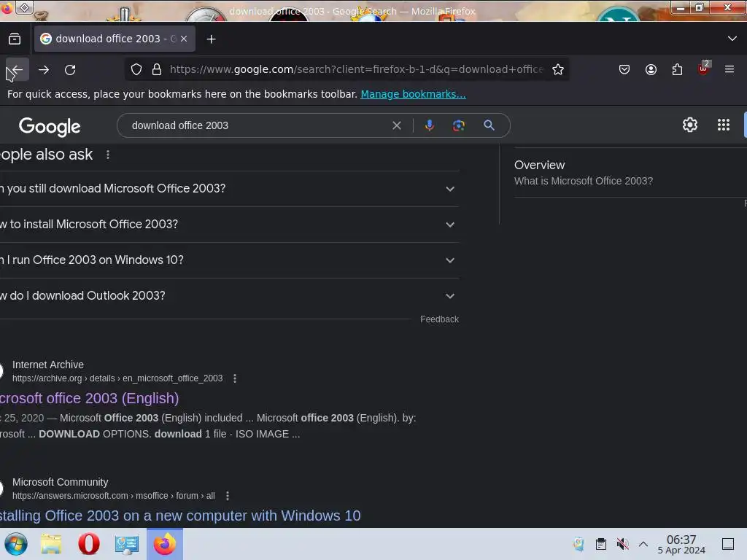Open file manager from taskbar
Viewport: 747px width, 560px height.
(51, 544)
